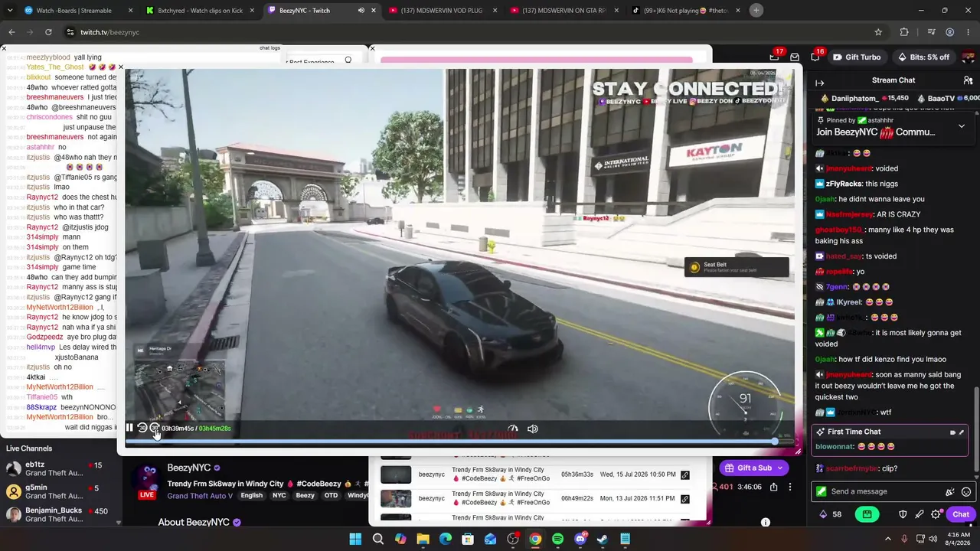Open the sword mod tools icon

[920, 514]
